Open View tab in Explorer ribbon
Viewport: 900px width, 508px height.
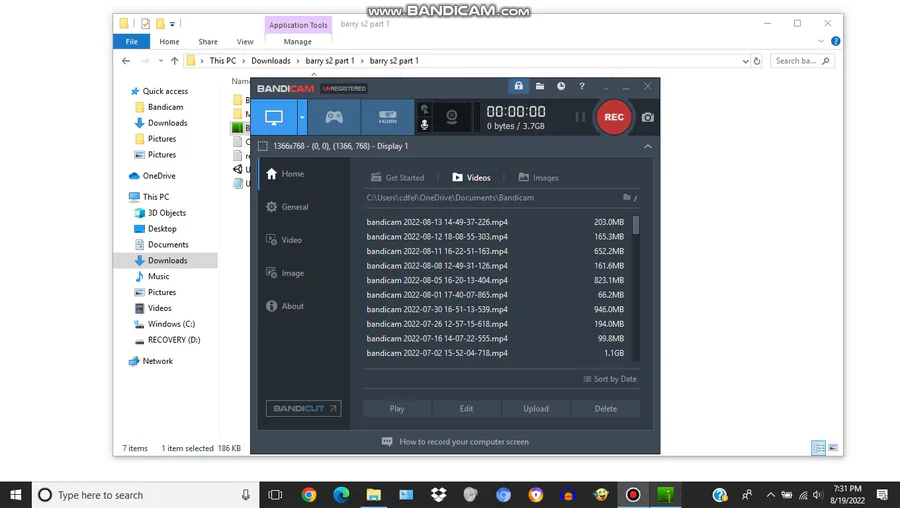[245, 41]
